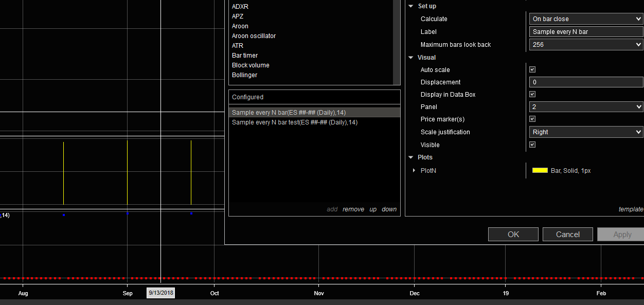Open Maximum bars look back dropdown

pyautogui.click(x=586, y=45)
